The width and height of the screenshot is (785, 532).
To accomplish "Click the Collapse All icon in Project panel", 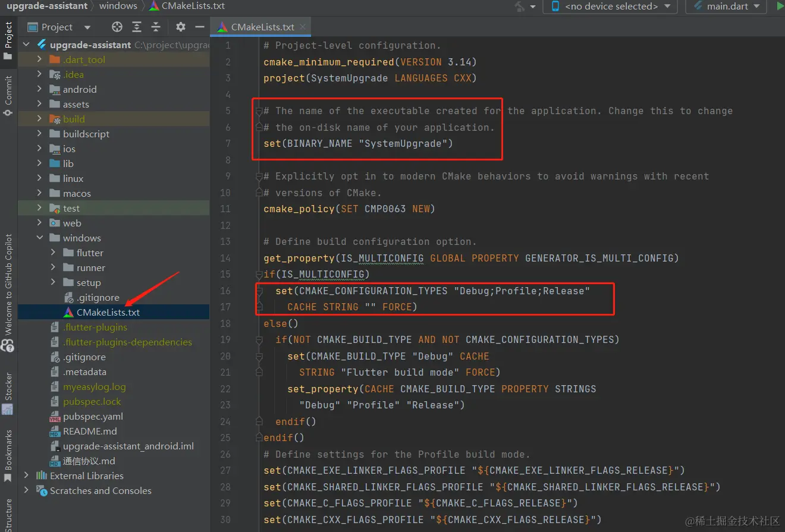I will [156, 27].
